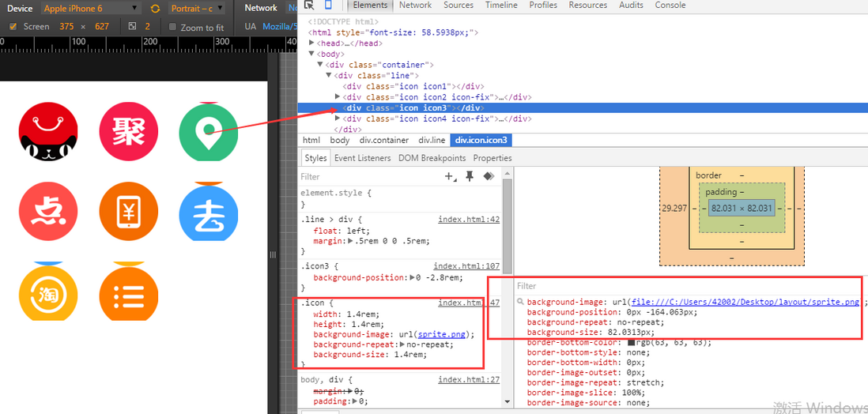
Task: Expand the icon4 icon-fix div node
Action: pos(338,119)
